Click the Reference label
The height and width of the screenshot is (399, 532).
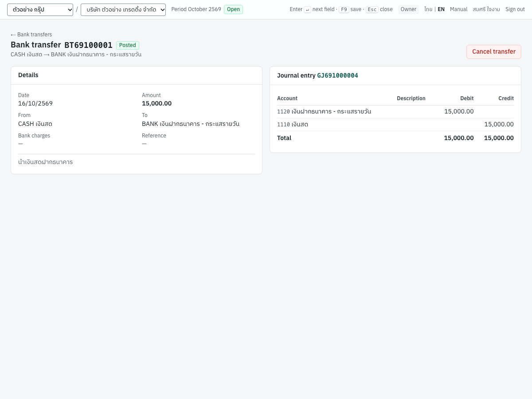(154, 136)
